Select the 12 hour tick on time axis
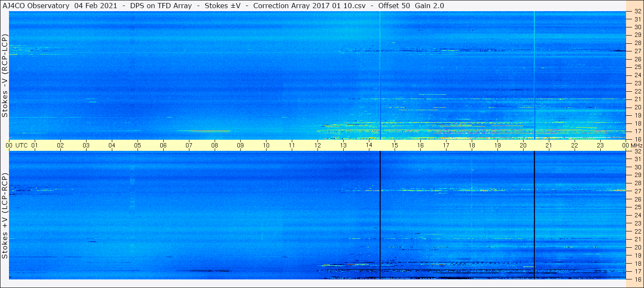 pyautogui.click(x=318, y=145)
